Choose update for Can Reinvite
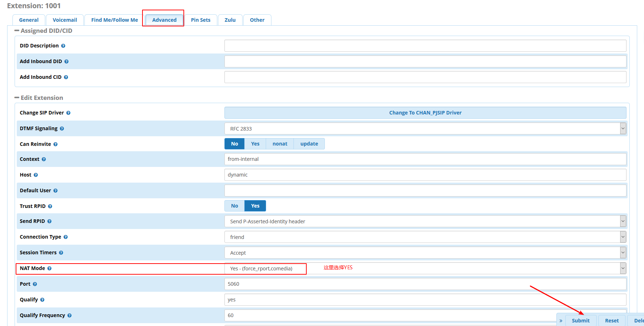The width and height of the screenshot is (644, 326). pos(309,144)
